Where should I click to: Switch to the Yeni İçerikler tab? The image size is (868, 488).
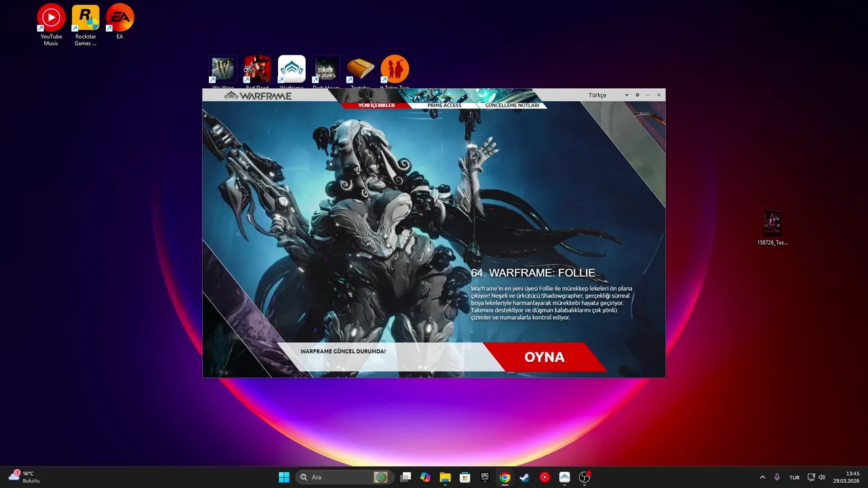coord(376,105)
